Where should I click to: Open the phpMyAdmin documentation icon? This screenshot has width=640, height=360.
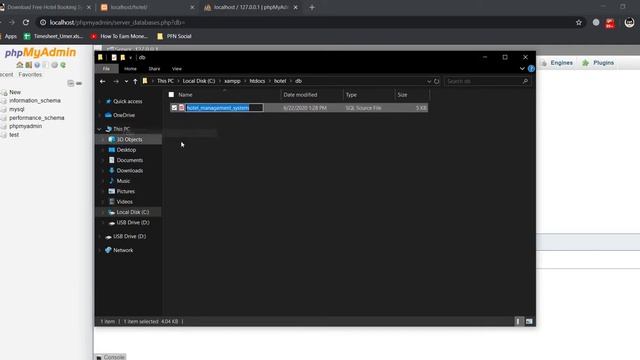(x=37, y=65)
